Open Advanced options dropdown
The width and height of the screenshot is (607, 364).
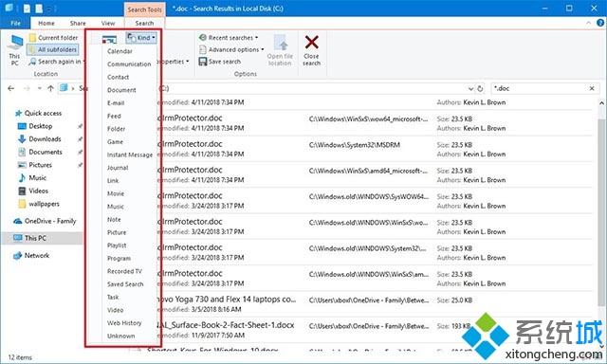pyautogui.click(x=231, y=49)
